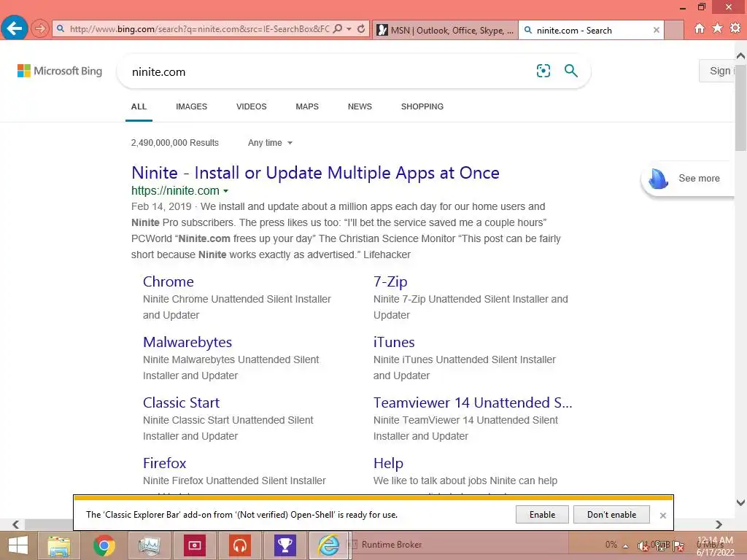Open the 7-Zip sitelink
Screen dimensions: 747x560
(x=390, y=281)
